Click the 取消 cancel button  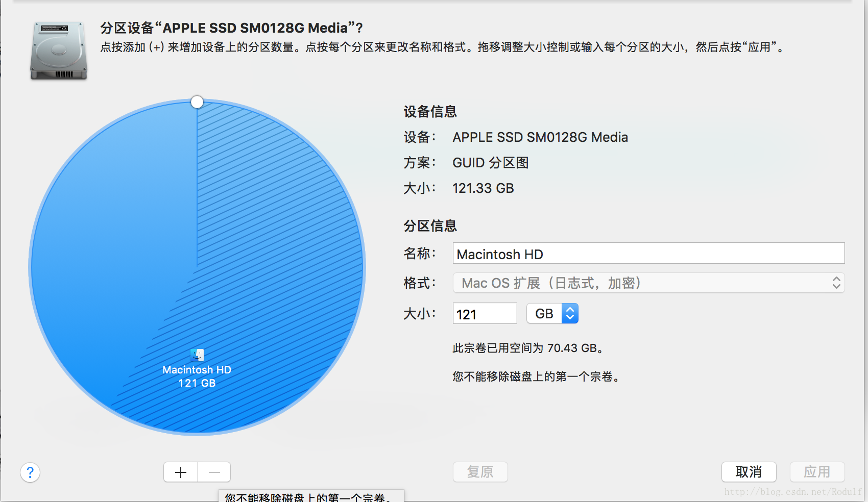(x=749, y=472)
